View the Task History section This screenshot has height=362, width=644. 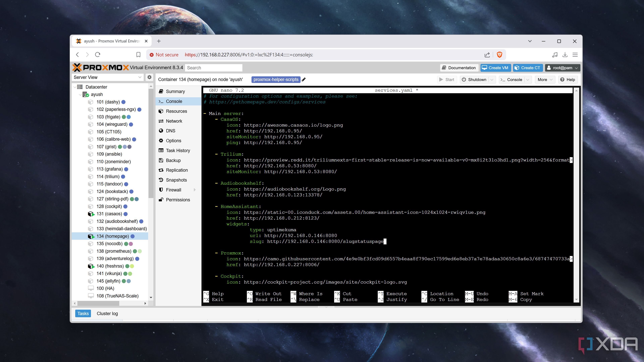pos(178,150)
